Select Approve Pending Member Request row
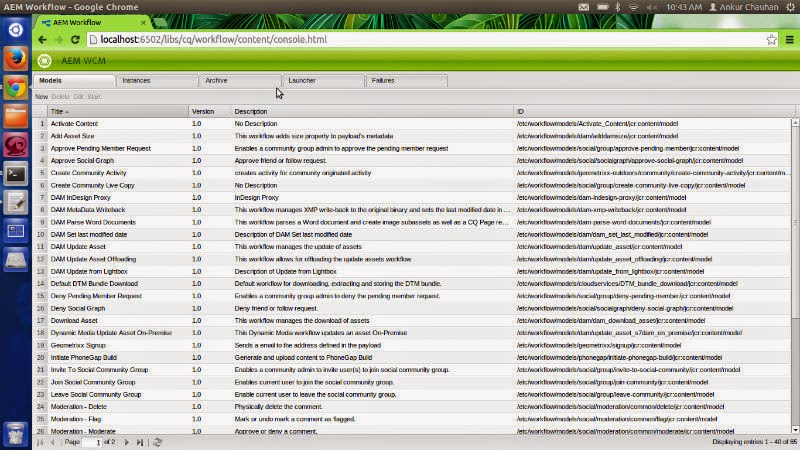 412,148
